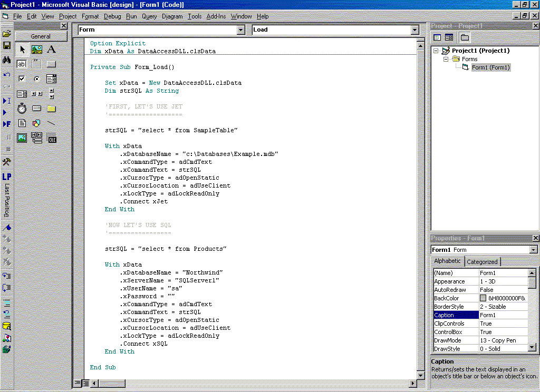The height and width of the screenshot is (392, 540).
Task: Click the Toggle Bookmark flag icon
Action: [6, 228]
